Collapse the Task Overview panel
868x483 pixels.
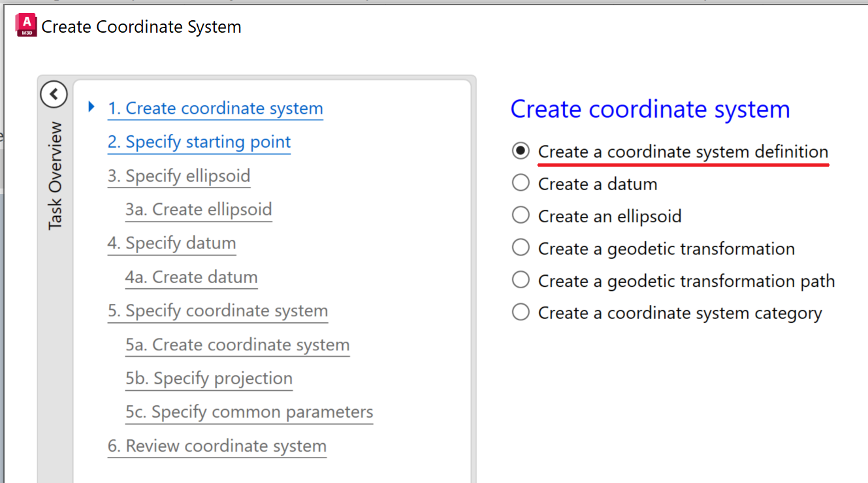[54, 94]
